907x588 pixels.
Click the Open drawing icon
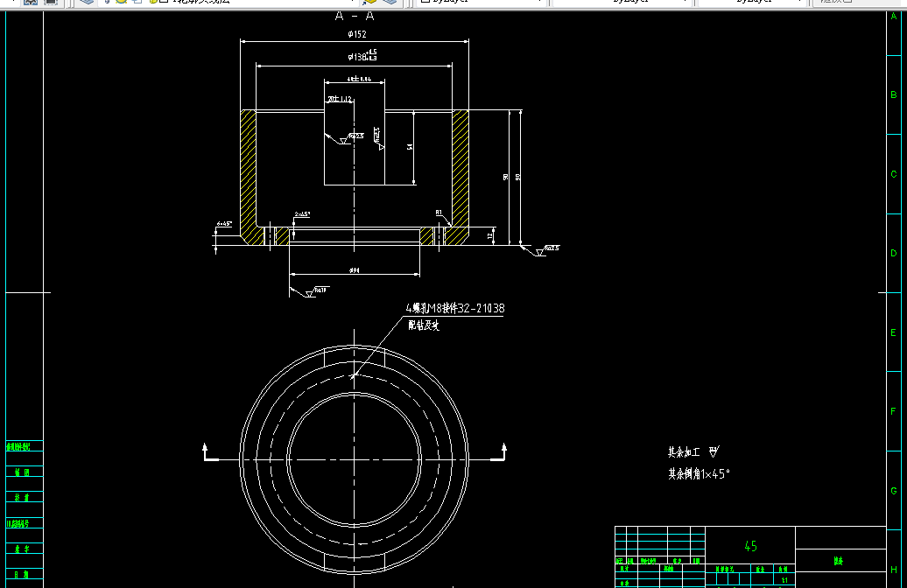31,3
